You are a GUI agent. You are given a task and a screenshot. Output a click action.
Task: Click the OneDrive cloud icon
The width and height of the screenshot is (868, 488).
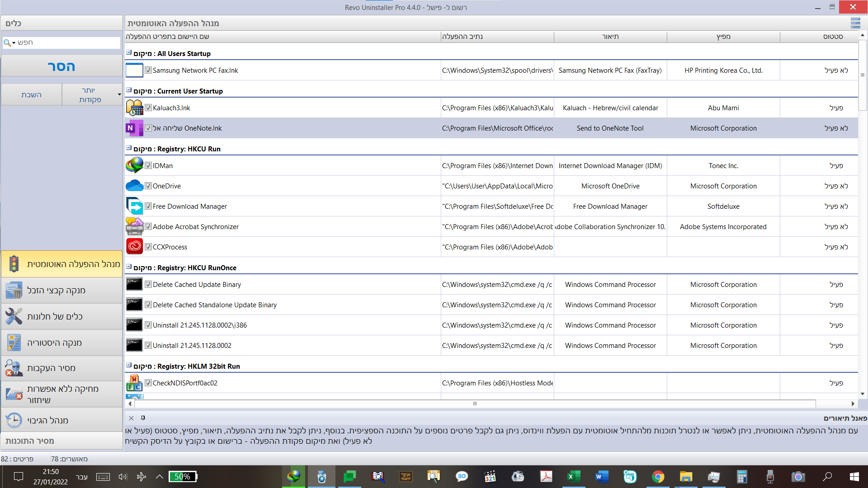click(x=134, y=186)
